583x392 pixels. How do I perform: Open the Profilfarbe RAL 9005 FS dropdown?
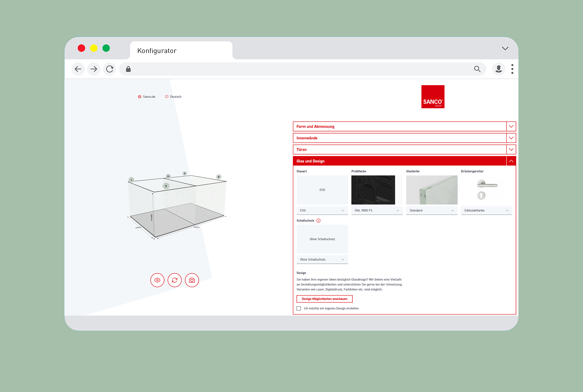click(377, 210)
